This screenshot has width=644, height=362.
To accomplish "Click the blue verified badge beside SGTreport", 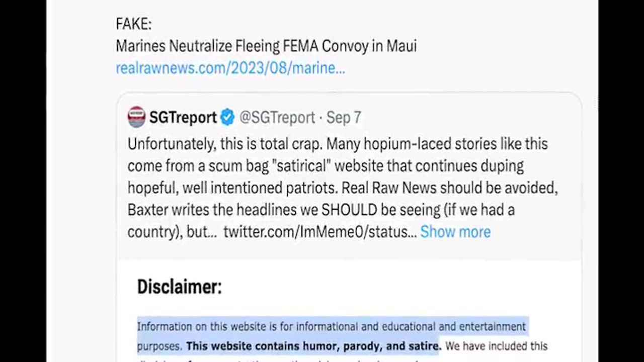I will tap(227, 117).
